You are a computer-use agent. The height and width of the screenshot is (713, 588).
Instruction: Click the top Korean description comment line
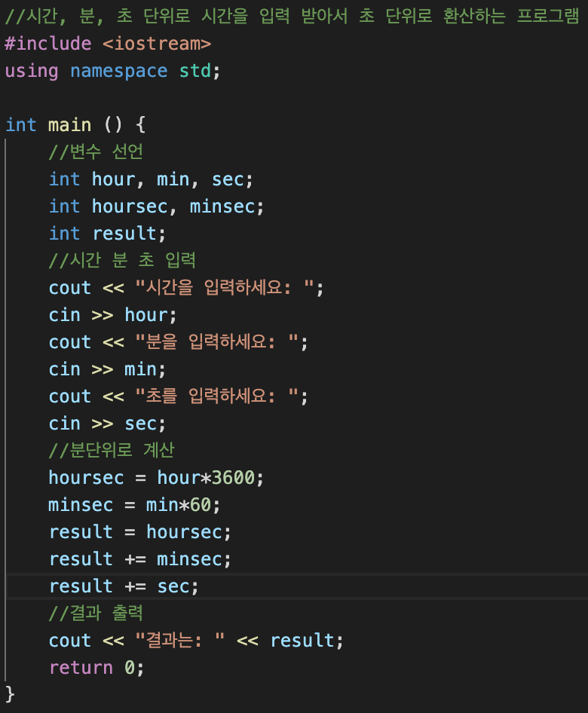(292, 17)
